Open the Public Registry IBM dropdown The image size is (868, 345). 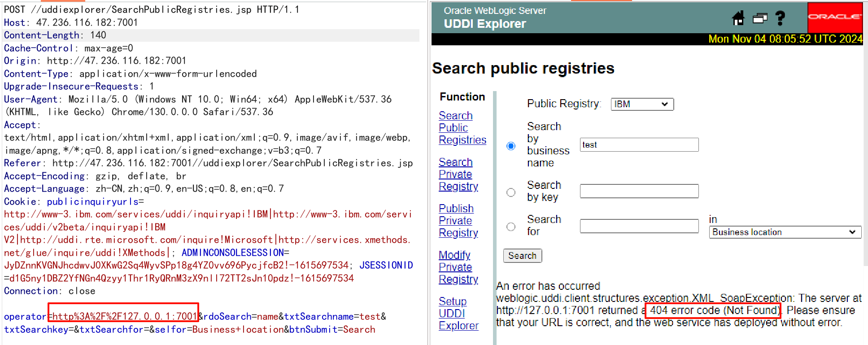[x=642, y=104]
